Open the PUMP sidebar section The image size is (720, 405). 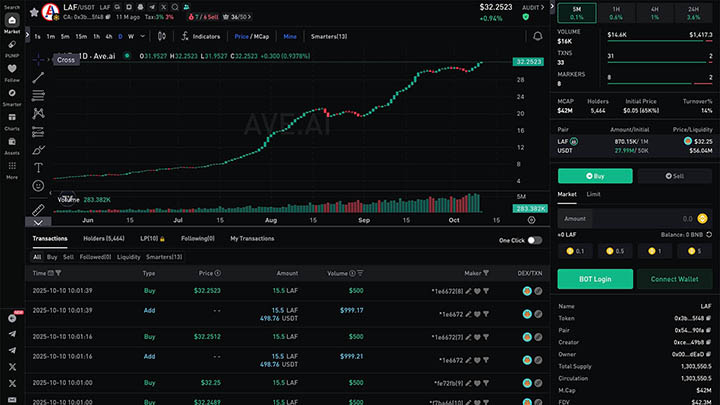tap(12, 48)
